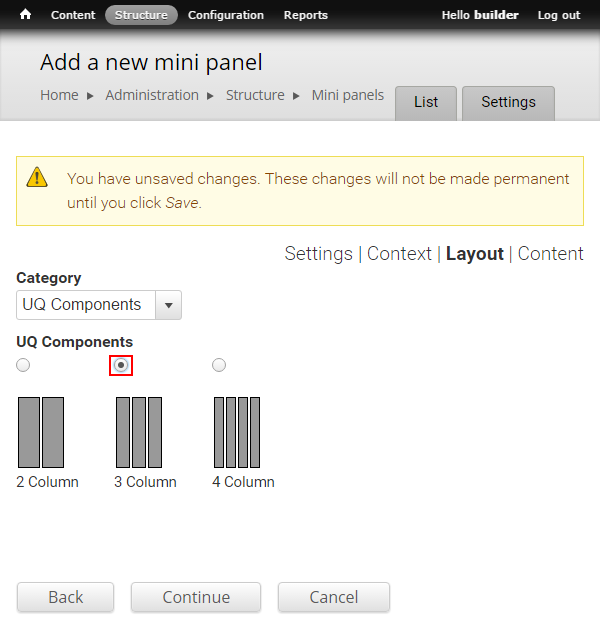This screenshot has width=600, height=643.
Task: Open the Configuration menu
Action: (x=226, y=15)
